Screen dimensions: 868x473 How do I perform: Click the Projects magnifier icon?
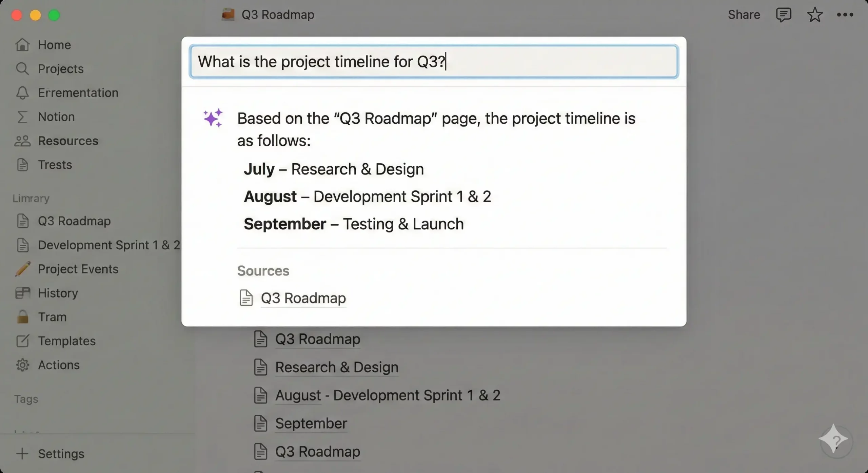22,69
